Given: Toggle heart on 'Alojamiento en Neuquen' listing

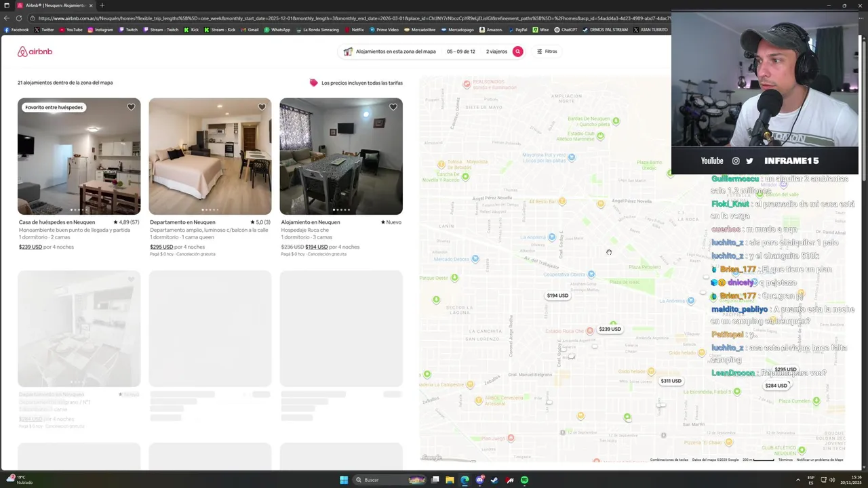Looking at the screenshot, I should 393,107.
